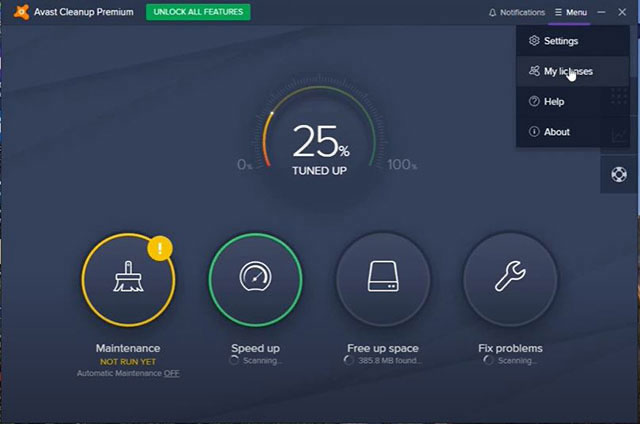Screen dimensions: 640x424
Task: Click the Free up space label
Action: tap(383, 348)
